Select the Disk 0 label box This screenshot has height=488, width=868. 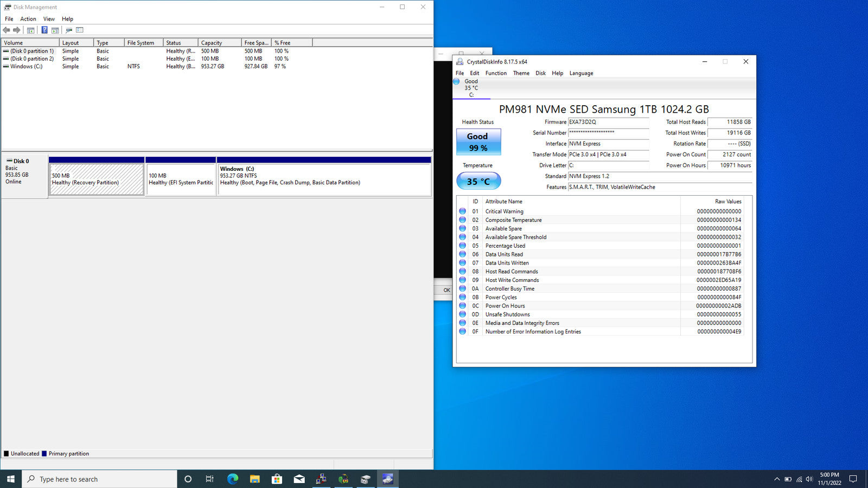pyautogui.click(x=24, y=176)
